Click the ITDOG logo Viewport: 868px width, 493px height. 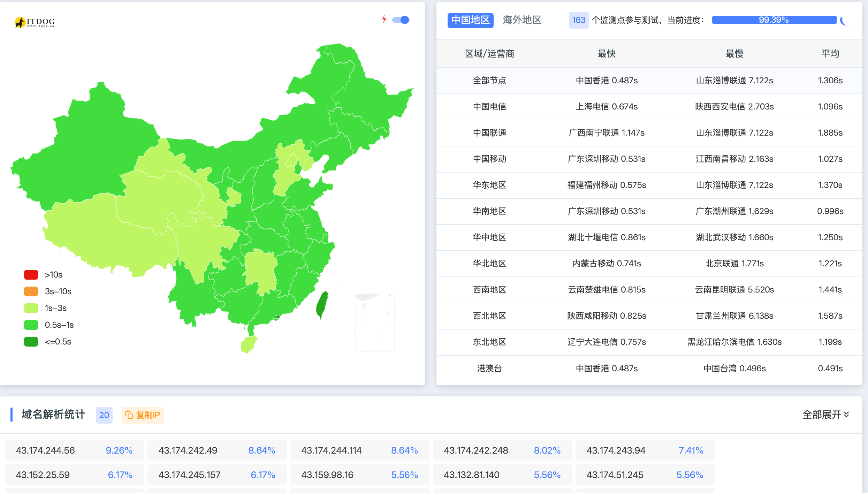[x=35, y=22]
